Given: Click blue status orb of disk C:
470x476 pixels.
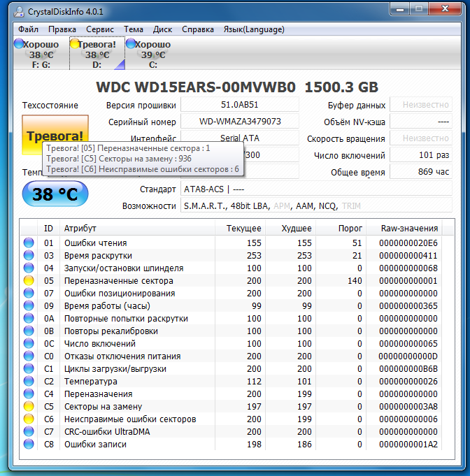Looking at the screenshot, I should (x=131, y=43).
